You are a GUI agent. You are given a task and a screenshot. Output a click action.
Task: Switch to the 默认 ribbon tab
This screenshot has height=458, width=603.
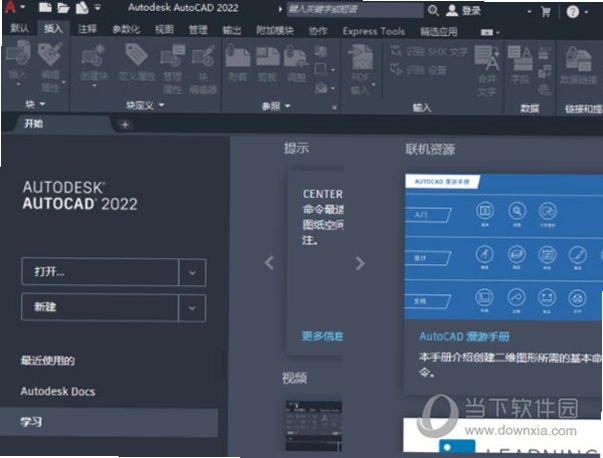click(19, 28)
